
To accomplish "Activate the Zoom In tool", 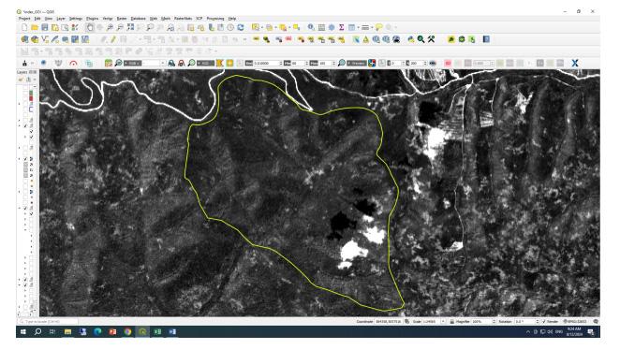I will (x=110, y=27).
